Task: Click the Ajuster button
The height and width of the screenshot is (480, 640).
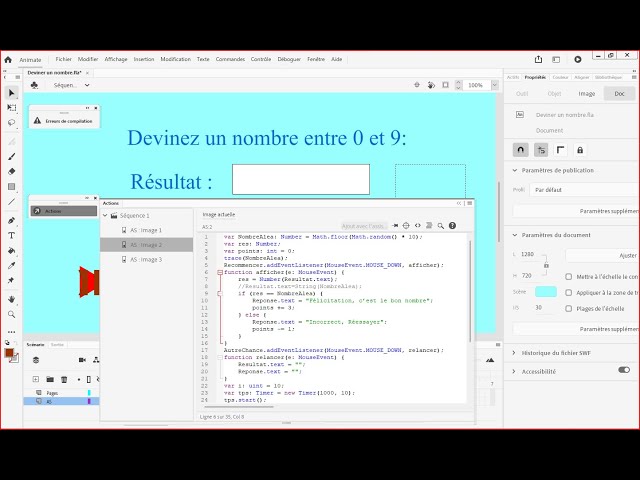Action: (602, 256)
